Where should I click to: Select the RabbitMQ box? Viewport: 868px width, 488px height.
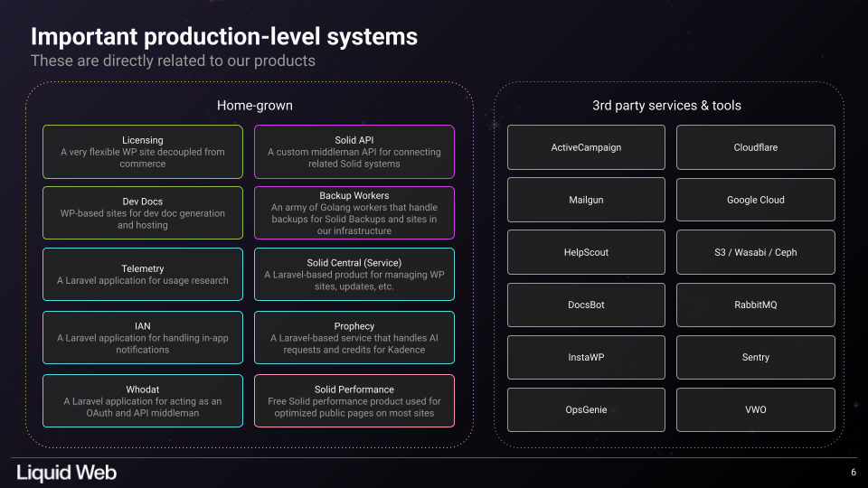(756, 305)
